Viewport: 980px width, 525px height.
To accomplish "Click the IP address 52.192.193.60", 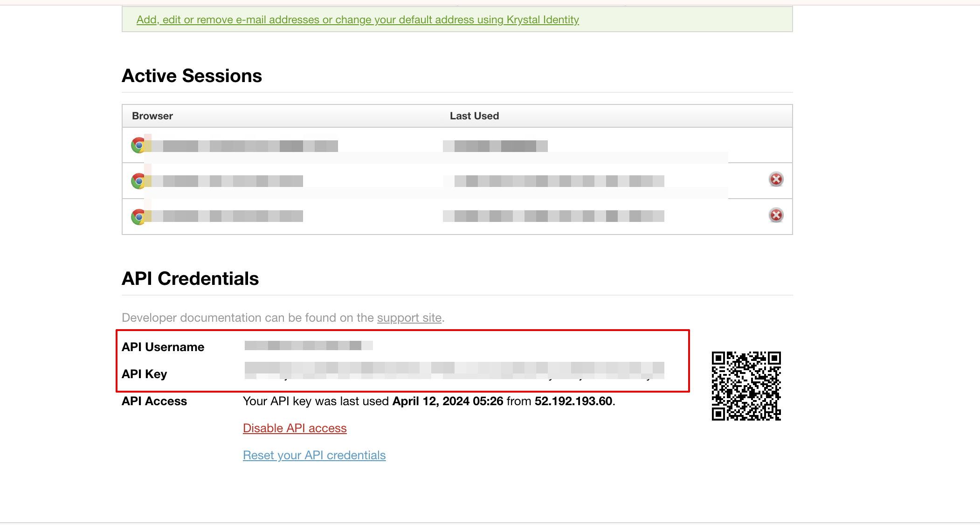I will [x=573, y=401].
